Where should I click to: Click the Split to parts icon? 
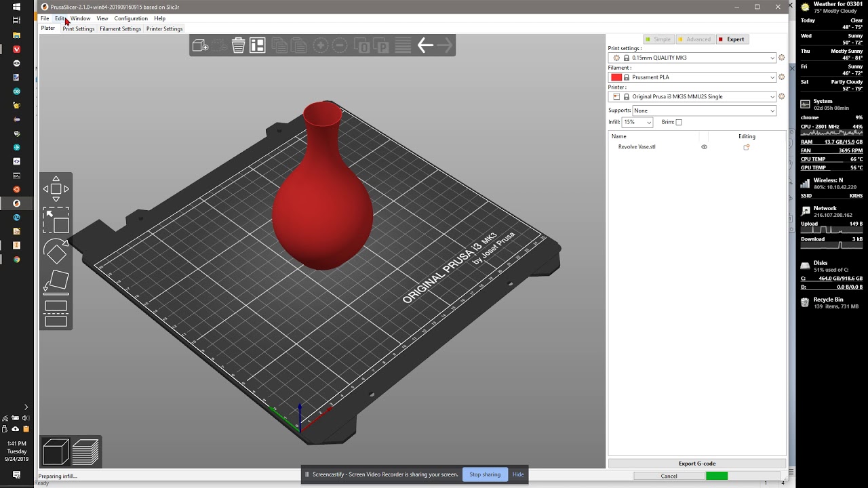click(382, 45)
